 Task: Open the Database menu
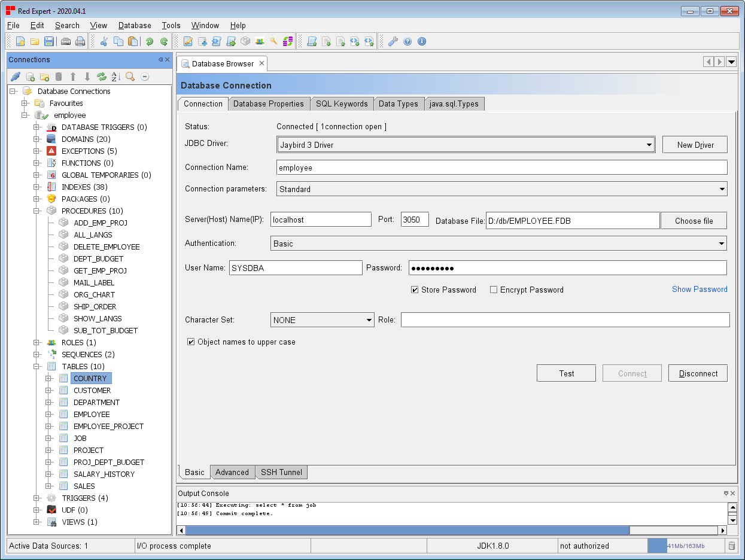(x=135, y=25)
